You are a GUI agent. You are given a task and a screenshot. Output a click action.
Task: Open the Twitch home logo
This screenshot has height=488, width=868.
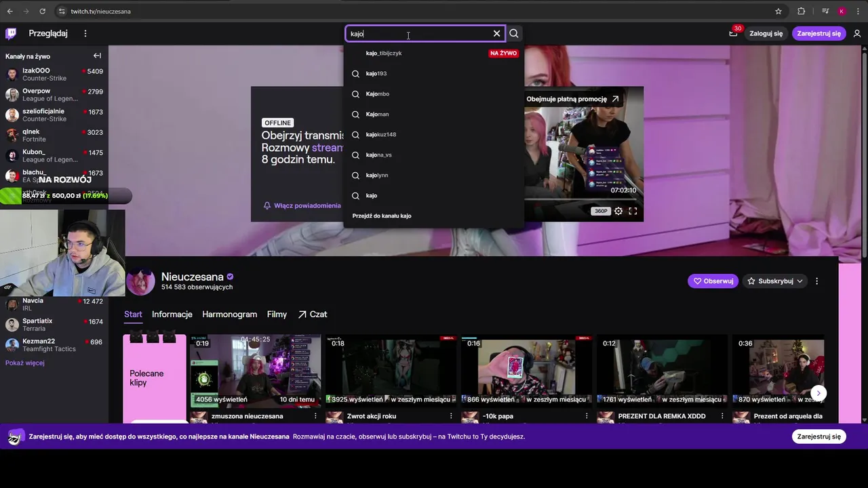pos(11,33)
